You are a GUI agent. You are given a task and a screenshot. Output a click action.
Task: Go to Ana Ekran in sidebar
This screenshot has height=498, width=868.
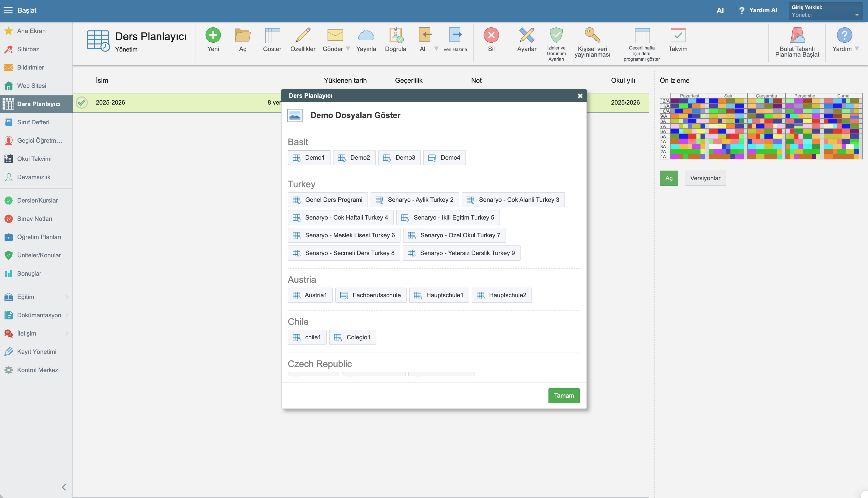[36, 31]
